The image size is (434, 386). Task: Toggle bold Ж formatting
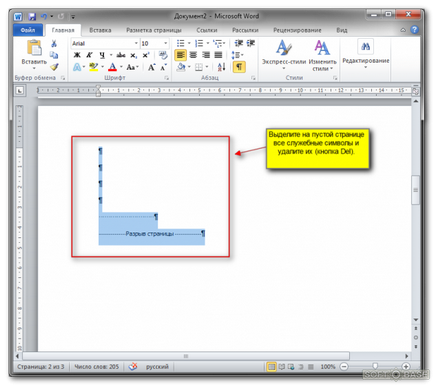click(77, 55)
